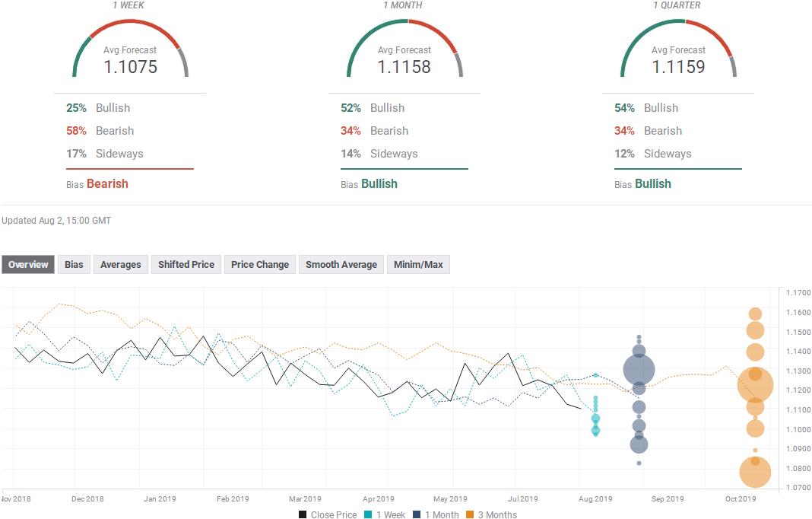812x519 pixels.
Task: Show the Shifted Price view
Action: [186, 265]
